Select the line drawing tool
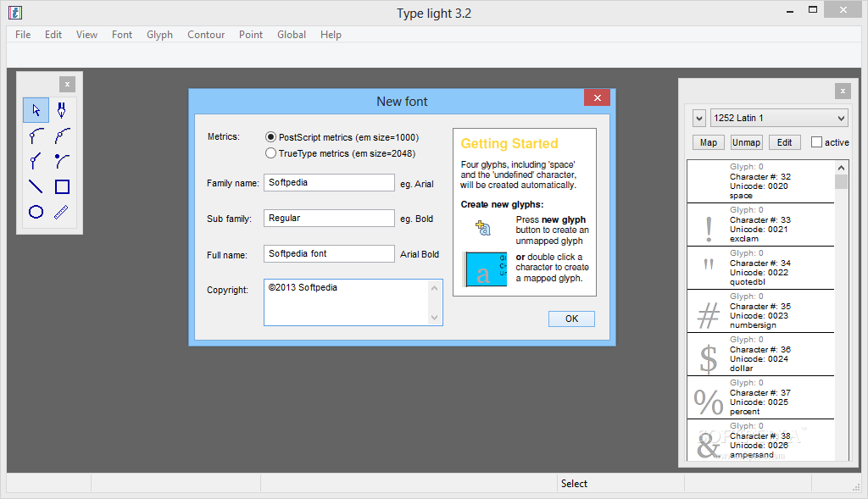The image size is (868, 499). click(36, 186)
